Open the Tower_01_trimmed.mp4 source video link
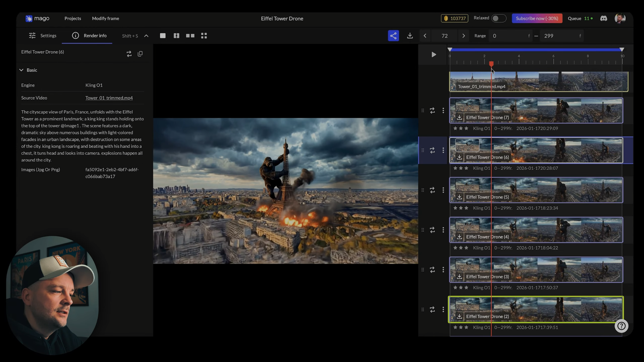Image resolution: width=644 pixels, height=362 pixels. 109,98
